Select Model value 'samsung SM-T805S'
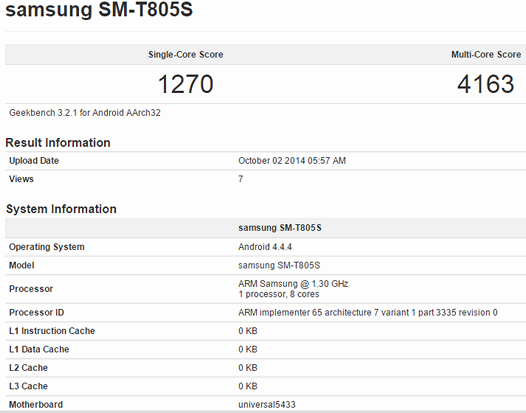Viewport: 526px width, 413px height. point(279,265)
